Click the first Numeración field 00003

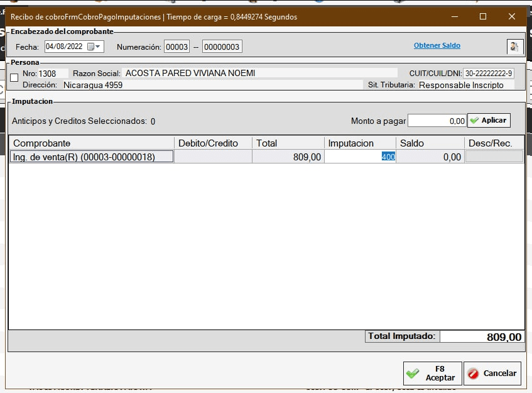point(176,47)
